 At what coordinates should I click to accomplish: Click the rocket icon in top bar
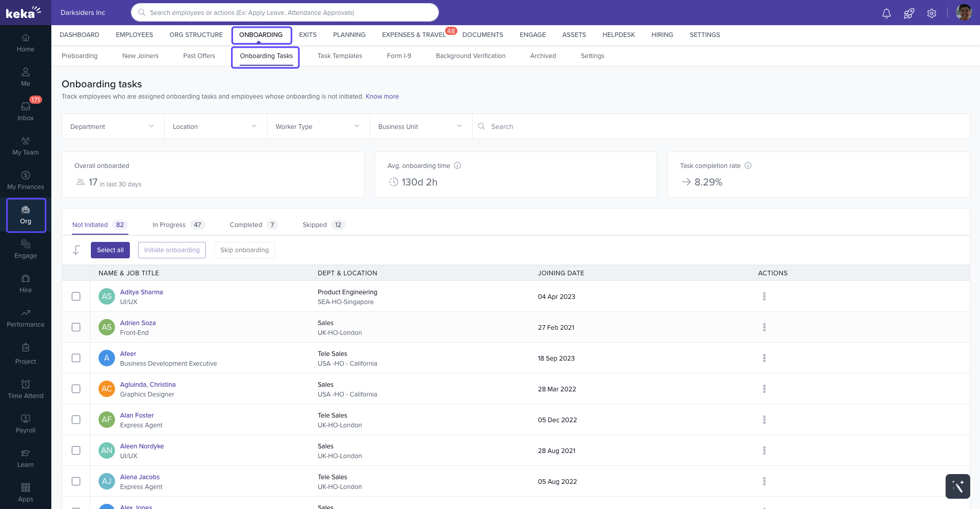909,13
